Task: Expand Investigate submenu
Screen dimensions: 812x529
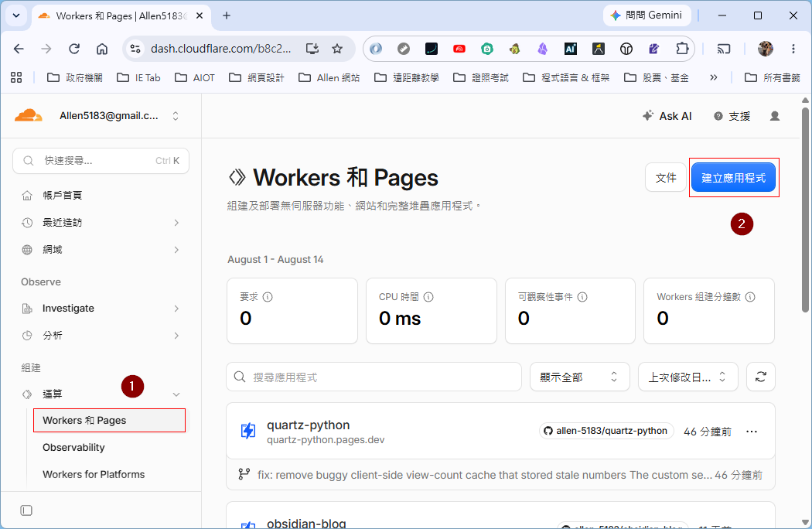Action: (x=176, y=309)
